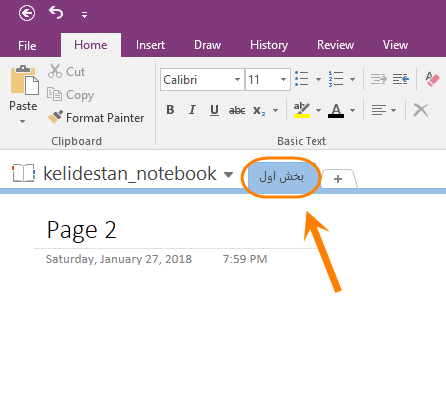This screenshot has width=446, height=408.
Task: Switch to the Draw tab
Action: click(207, 45)
